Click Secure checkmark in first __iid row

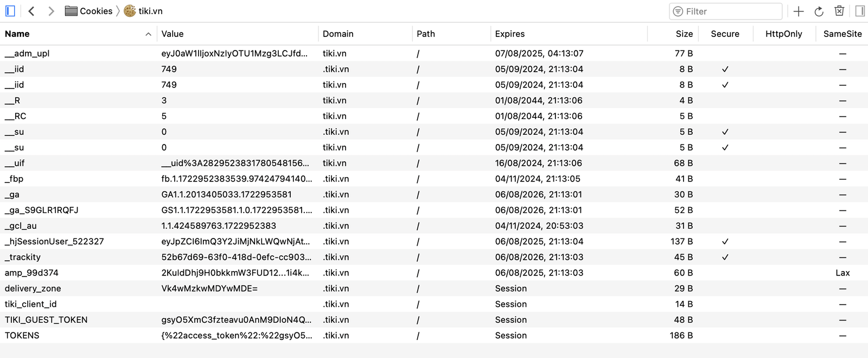pos(725,69)
